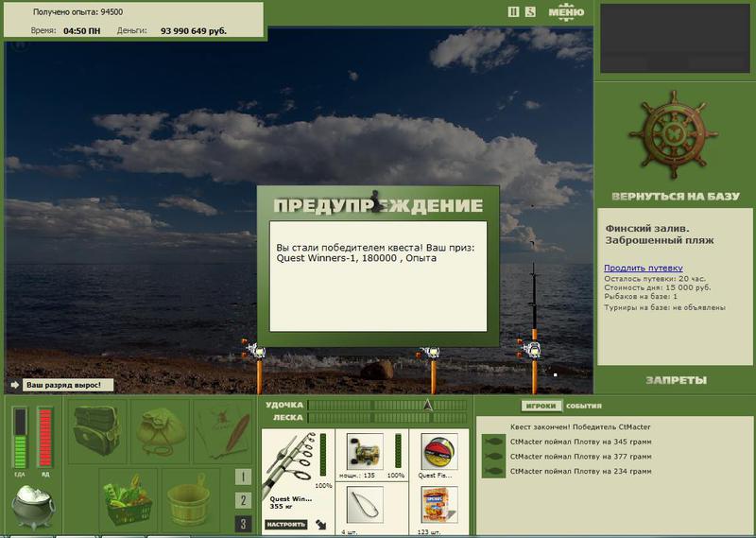Switch to the ИГРОКИ tab
The width and height of the screenshot is (756, 538).
(541, 406)
